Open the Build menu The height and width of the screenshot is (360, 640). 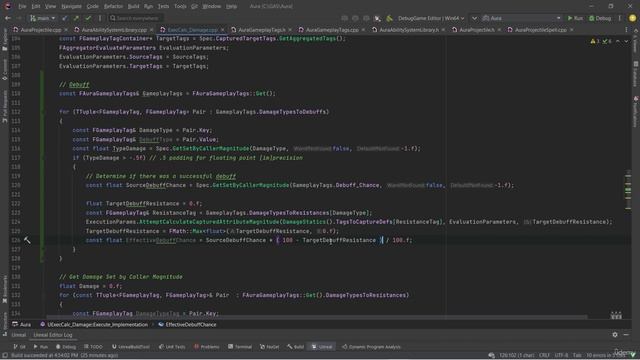click(133, 6)
